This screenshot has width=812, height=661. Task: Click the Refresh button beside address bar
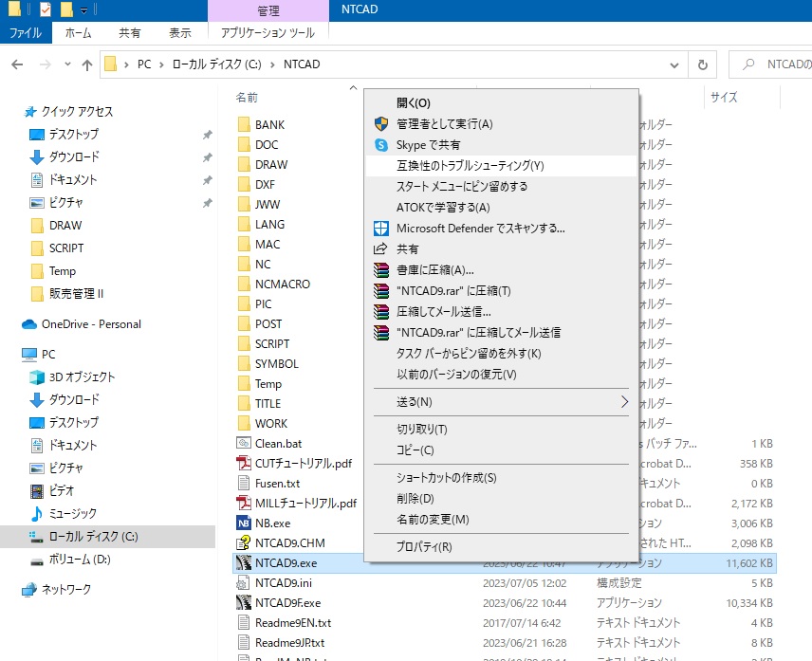[x=702, y=64]
